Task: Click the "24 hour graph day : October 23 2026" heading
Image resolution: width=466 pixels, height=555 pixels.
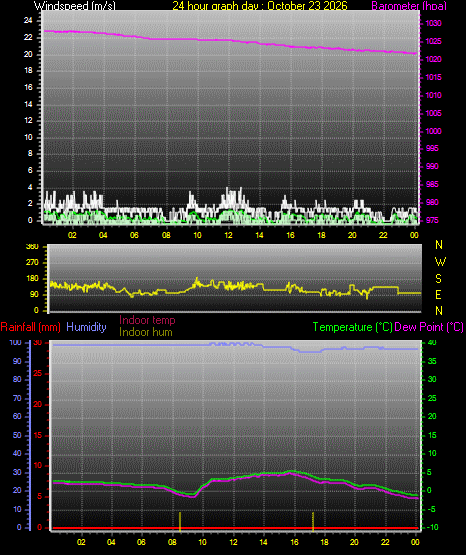Action: pyautogui.click(x=260, y=6)
